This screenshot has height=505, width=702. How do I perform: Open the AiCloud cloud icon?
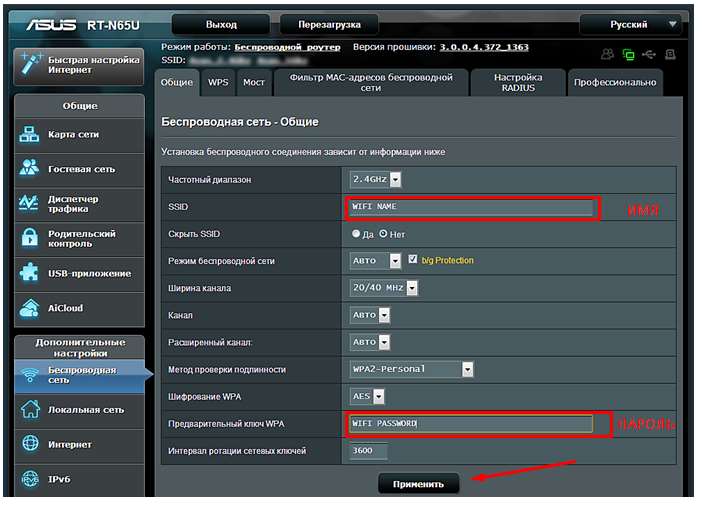point(30,308)
